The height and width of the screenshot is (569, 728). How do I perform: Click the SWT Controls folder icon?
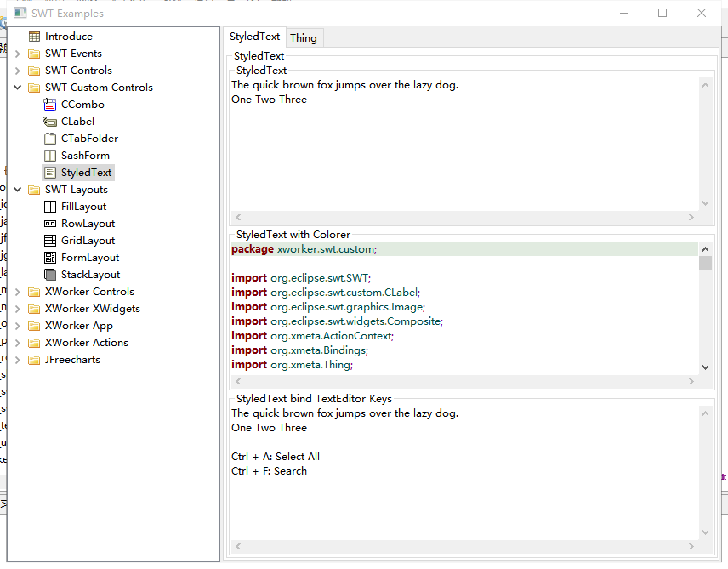pyautogui.click(x=34, y=71)
